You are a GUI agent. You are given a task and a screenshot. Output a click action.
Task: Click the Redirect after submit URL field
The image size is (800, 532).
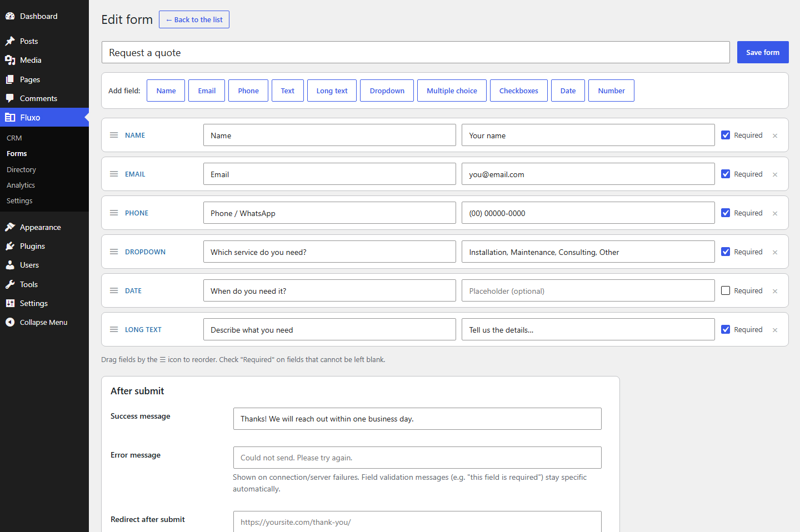pos(417,521)
